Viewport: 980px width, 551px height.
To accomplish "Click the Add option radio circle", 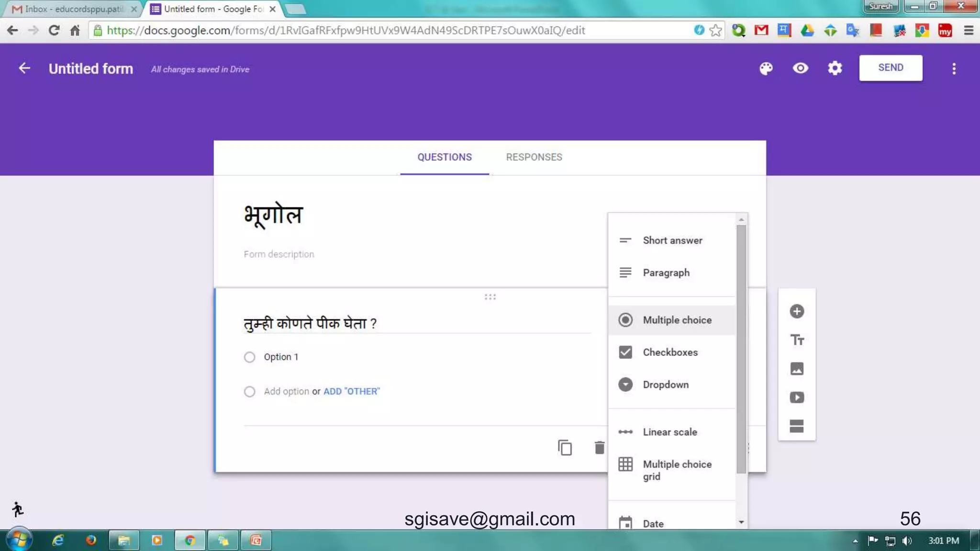I will click(x=249, y=392).
